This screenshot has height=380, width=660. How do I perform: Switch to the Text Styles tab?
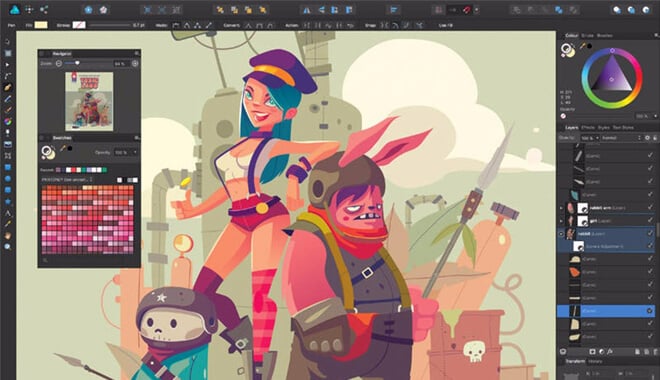(x=623, y=128)
